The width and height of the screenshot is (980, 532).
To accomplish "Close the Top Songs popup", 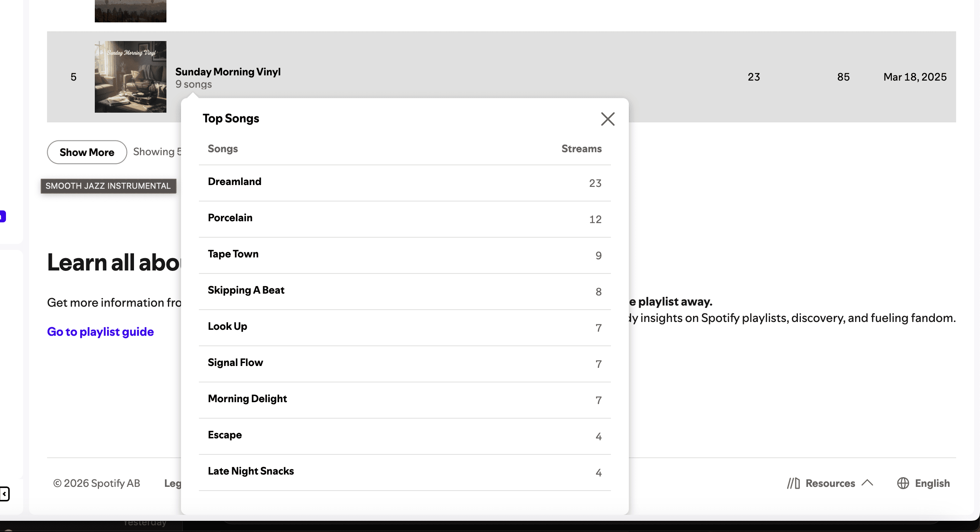I will [x=608, y=119].
